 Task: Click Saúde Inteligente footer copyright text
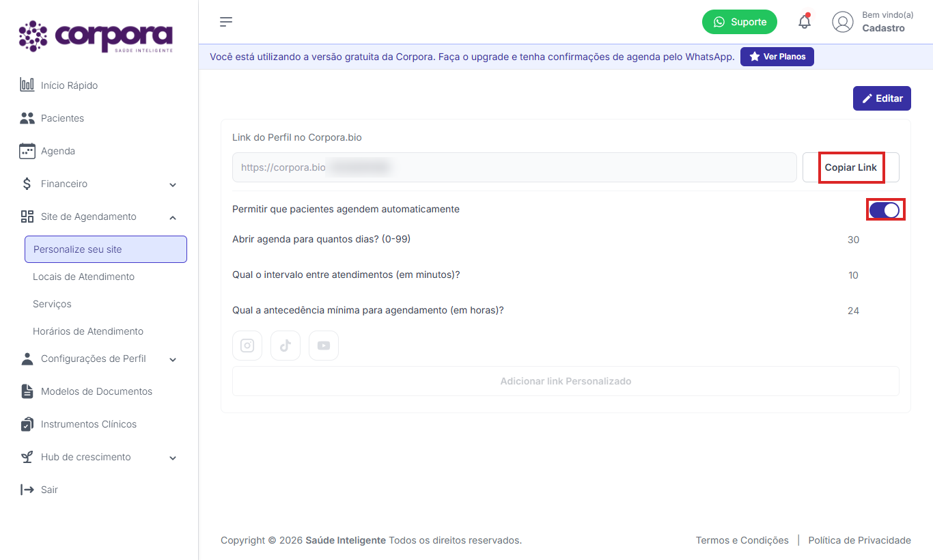click(346, 540)
